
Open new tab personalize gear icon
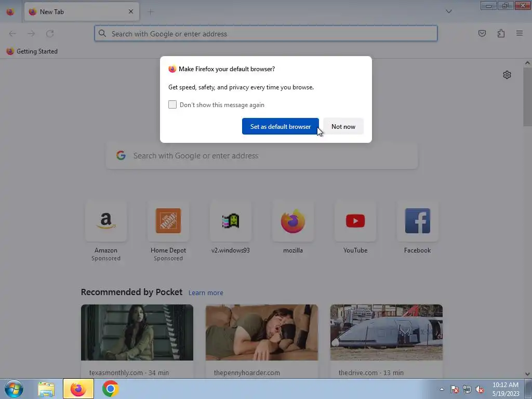click(x=507, y=75)
